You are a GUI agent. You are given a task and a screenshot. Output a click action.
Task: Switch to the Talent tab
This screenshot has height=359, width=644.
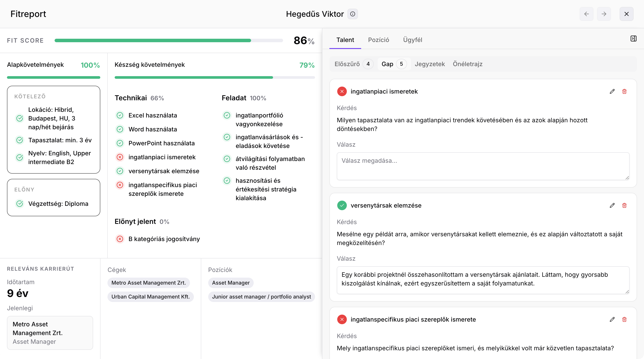point(345,40)
